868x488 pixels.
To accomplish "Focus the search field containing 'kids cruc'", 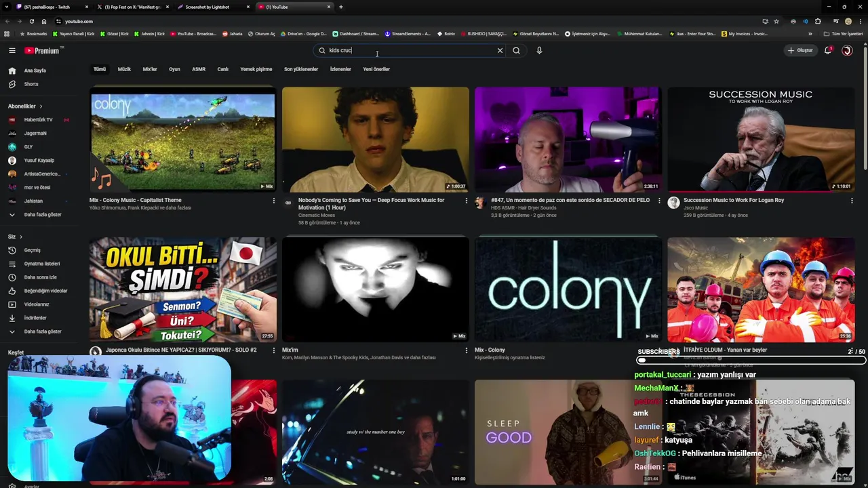I will pyautogui.click(x=410, y=50).
